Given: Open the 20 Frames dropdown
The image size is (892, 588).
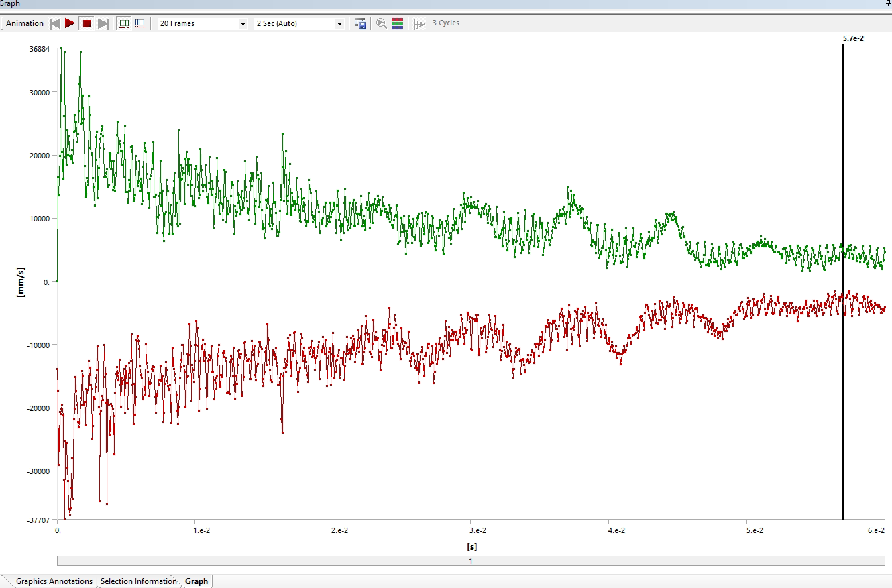Looking at the screenshot, I should pyautogui.click(x=203, y=23).
